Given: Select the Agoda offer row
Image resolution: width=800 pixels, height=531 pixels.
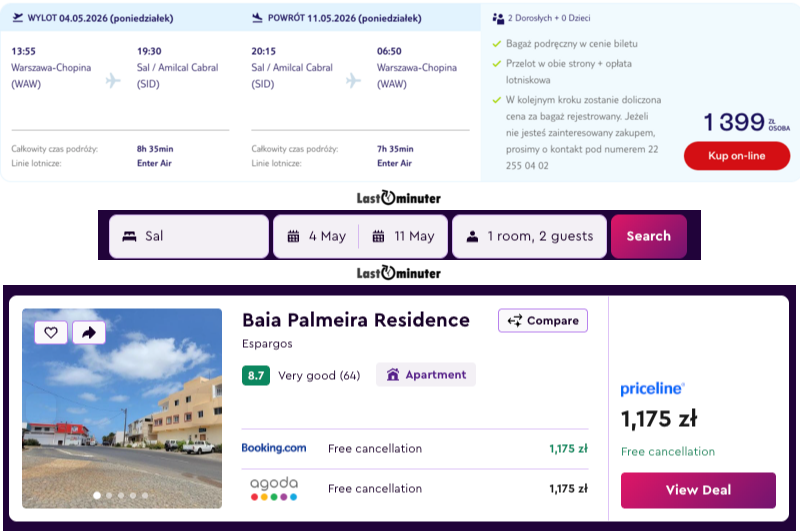Looking at the screenshot, I should (414, 489).
